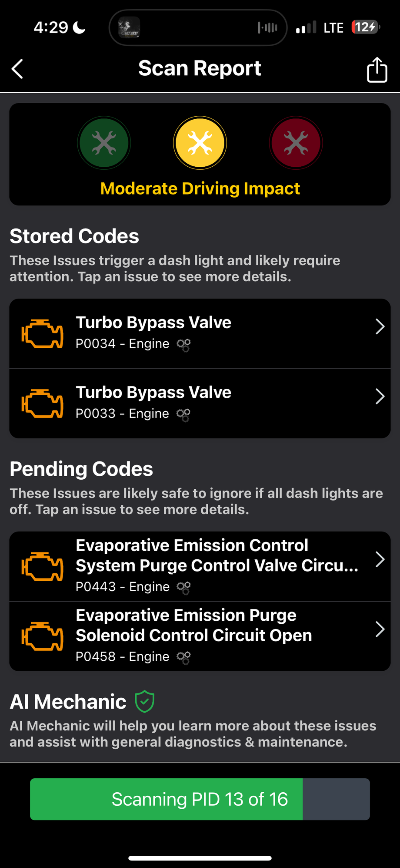Tap Moderate Driving Impact label
400x868 pixels.
[x=200, y=188]
